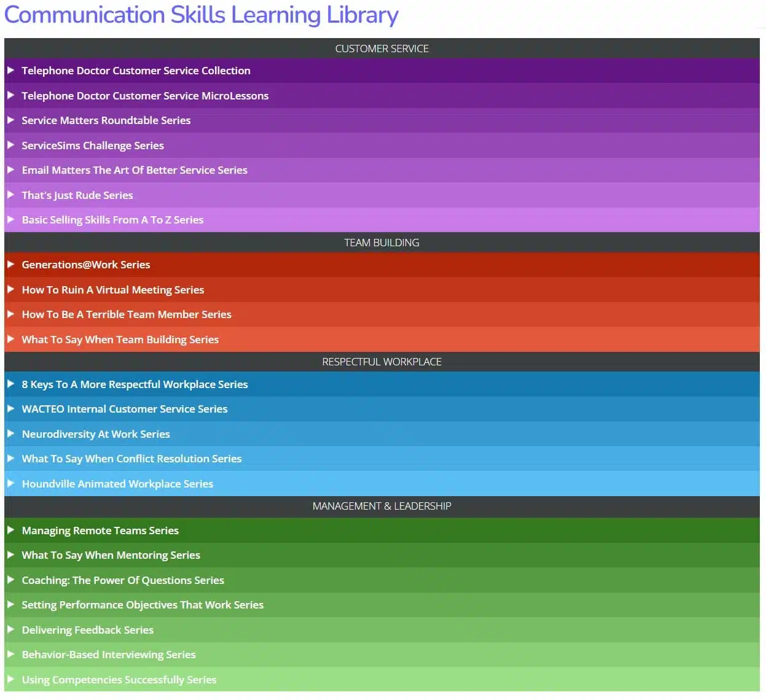Viewport: 766px width, 700px height.
Task: Expand the arrow beside Service Matters Roundtable Series
Action: [x=10, y=120]
